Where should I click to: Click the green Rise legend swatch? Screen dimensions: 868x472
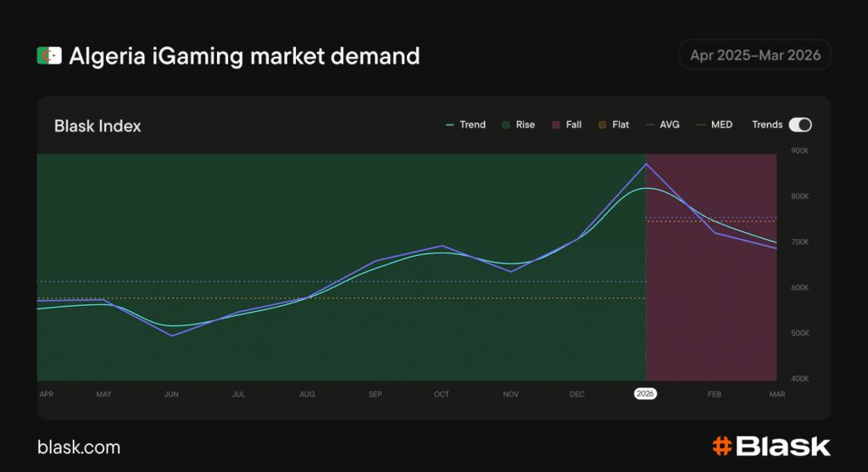506,125
